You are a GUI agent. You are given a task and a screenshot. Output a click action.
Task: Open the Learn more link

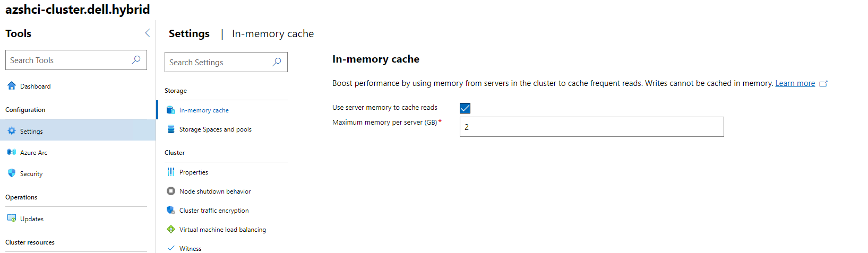pos(795,83)
